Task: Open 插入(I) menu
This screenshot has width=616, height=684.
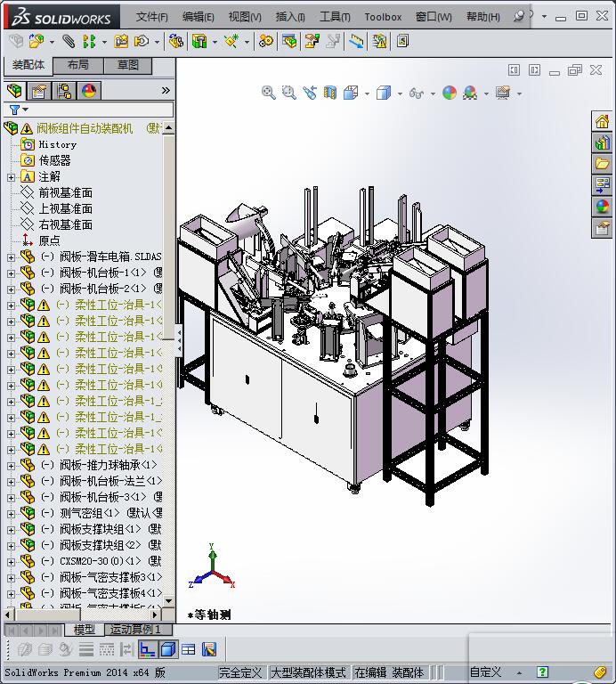Action: pyautogui.click(x=290, y=17)
